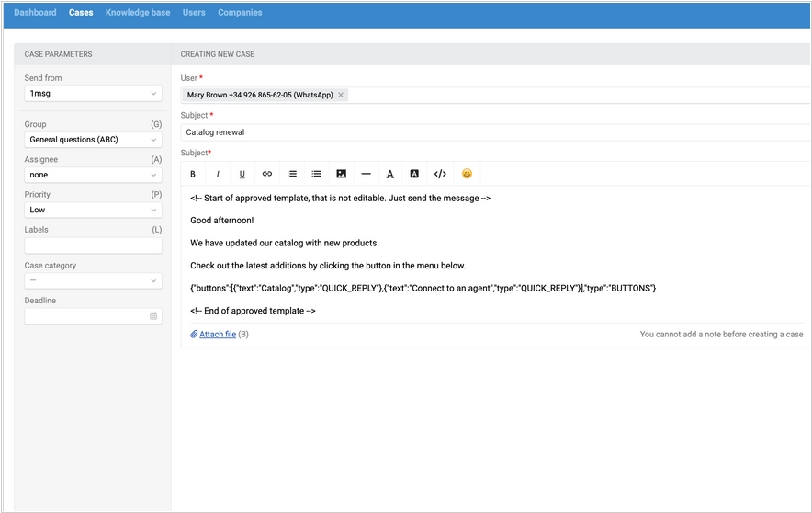Switch to code view

click(x=440, y=174)
